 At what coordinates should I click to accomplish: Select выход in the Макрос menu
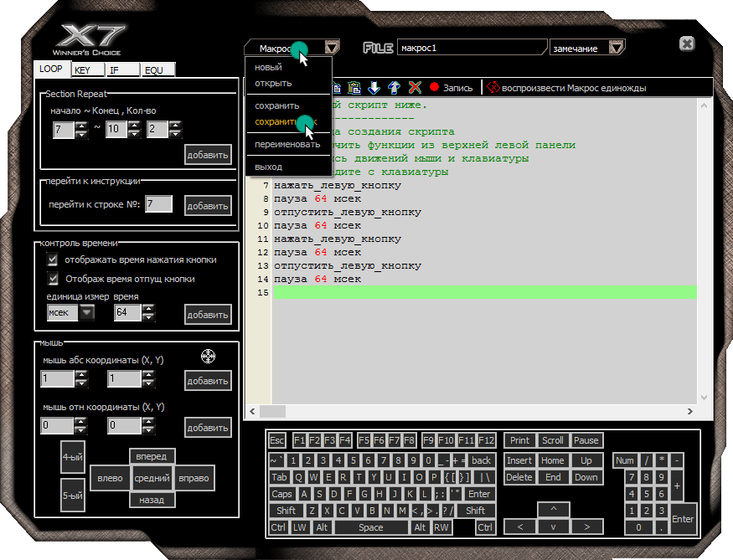tap(268, 167)
